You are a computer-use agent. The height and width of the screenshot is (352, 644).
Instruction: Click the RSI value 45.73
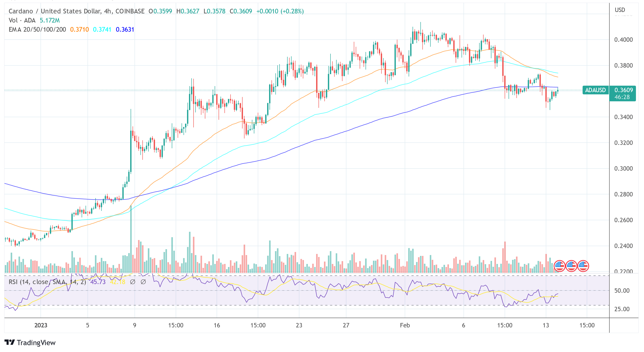(x=98, y=282)
